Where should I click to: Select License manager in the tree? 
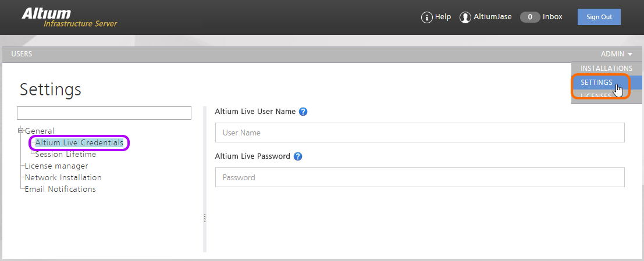[x=56, y=166]
